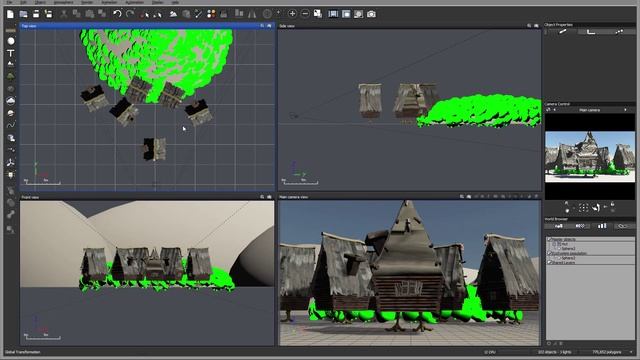The image size is (640, 360).
Task: Zoom out with the minus magnifier
Action: coord(305,14)
